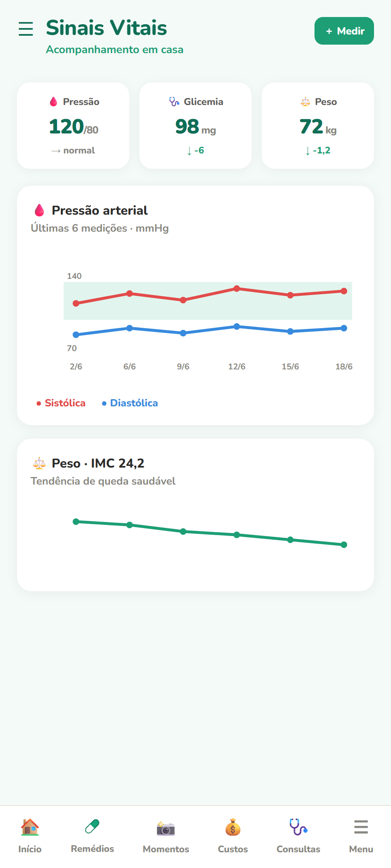The width and height of the screenshot is (391, 868).
Task: Select the last point on weight chart
Action: point(344,545)
